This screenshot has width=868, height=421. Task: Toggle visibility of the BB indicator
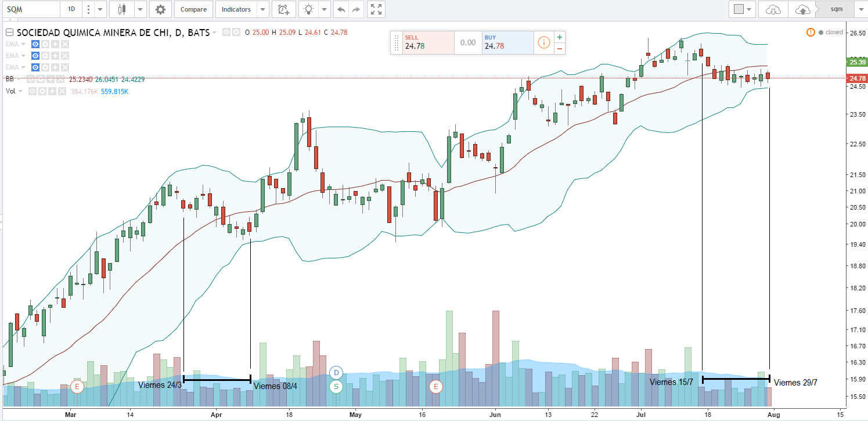(31, 79)
